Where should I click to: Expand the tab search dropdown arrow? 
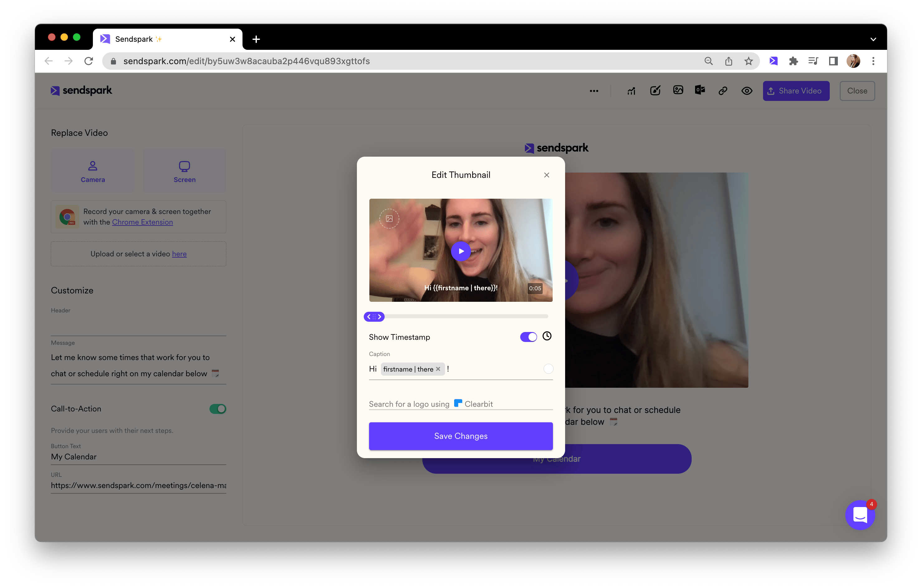[x=873, y=39]
